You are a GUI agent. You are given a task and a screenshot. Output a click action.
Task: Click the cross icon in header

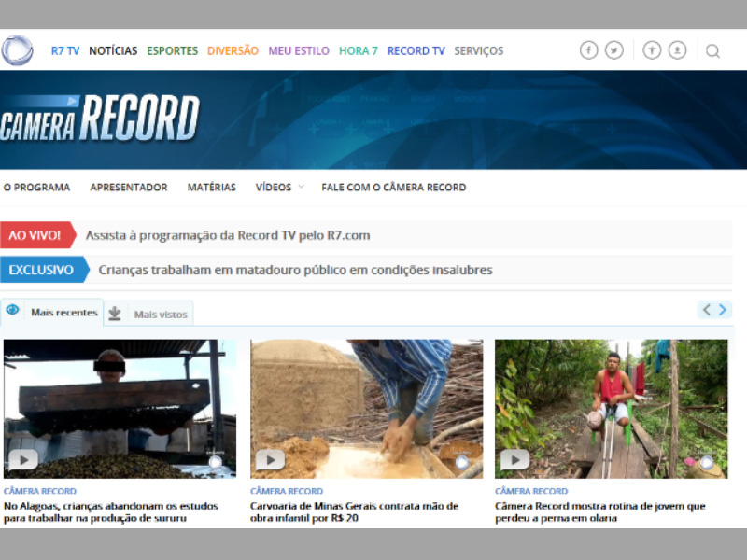652,50
